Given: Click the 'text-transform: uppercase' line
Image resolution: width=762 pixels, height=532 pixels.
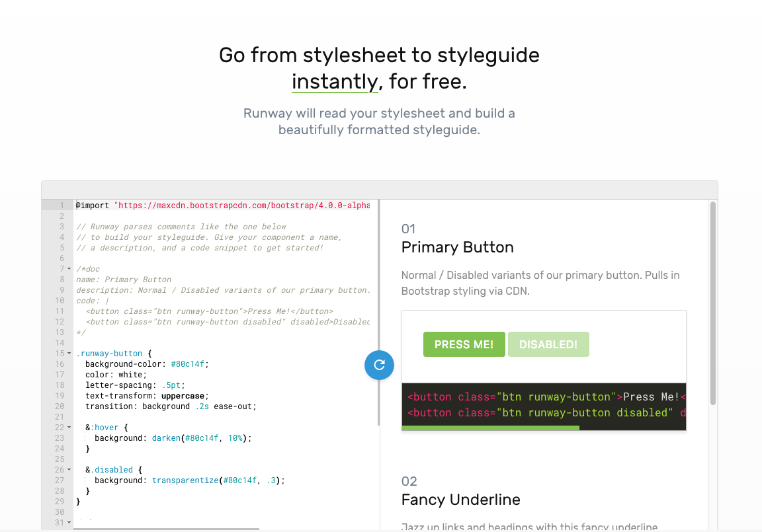Looking at the screenshot, I should [147, 396].
